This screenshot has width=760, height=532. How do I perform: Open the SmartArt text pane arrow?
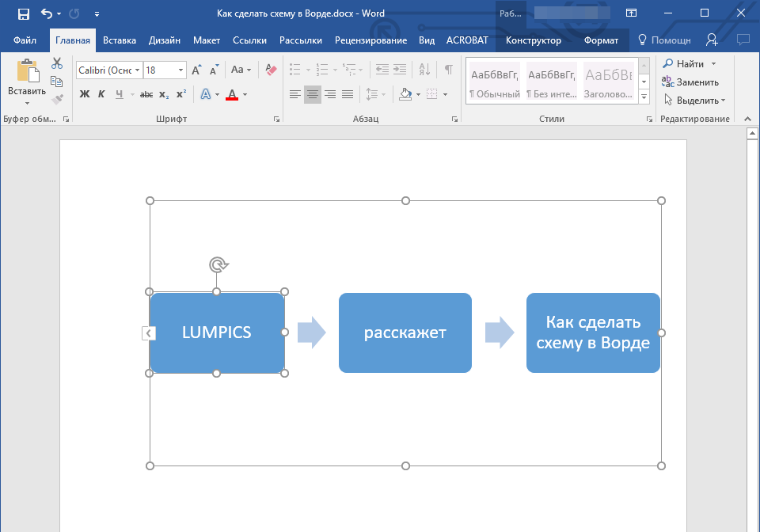149,333
